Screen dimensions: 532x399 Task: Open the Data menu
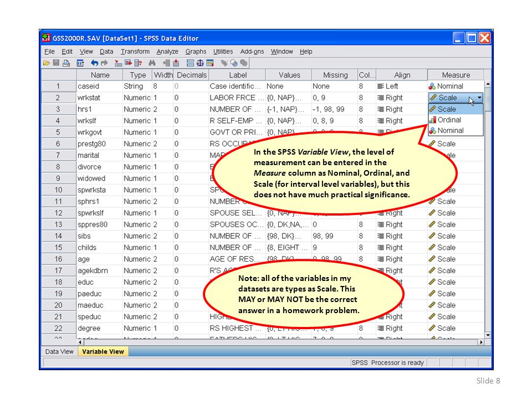106,52
